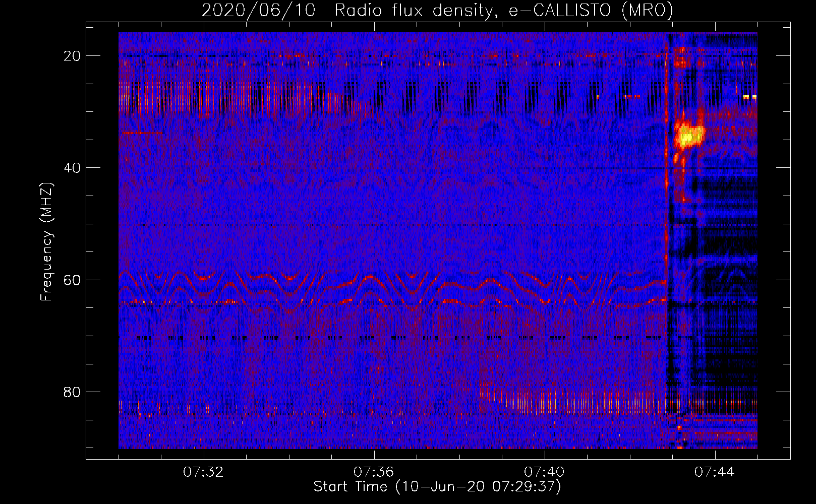Click the bright yellow radio burst near 35 MHz
Image resolution: width=816 pixels, height=504 pixels.
pos(689,135)
